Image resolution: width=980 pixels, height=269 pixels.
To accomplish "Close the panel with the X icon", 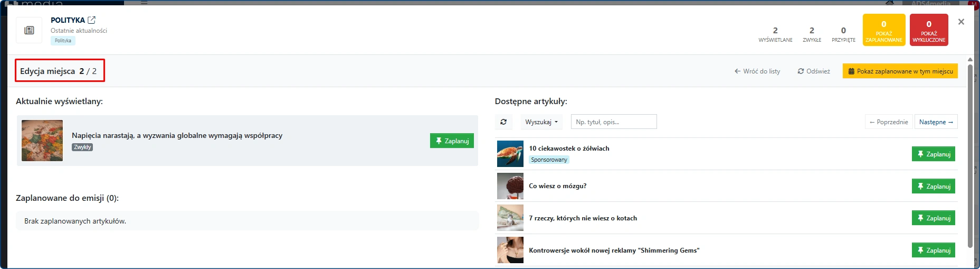I will (961, 22).
